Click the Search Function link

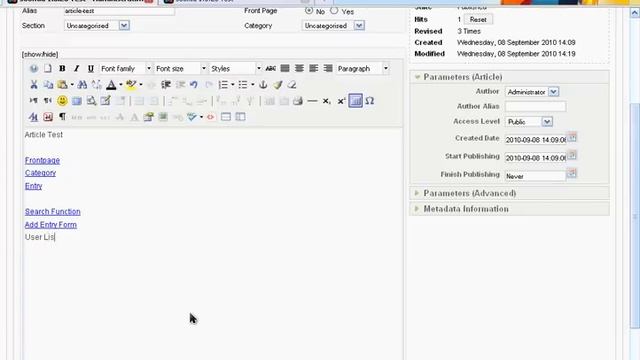click(x=53, y=211)
